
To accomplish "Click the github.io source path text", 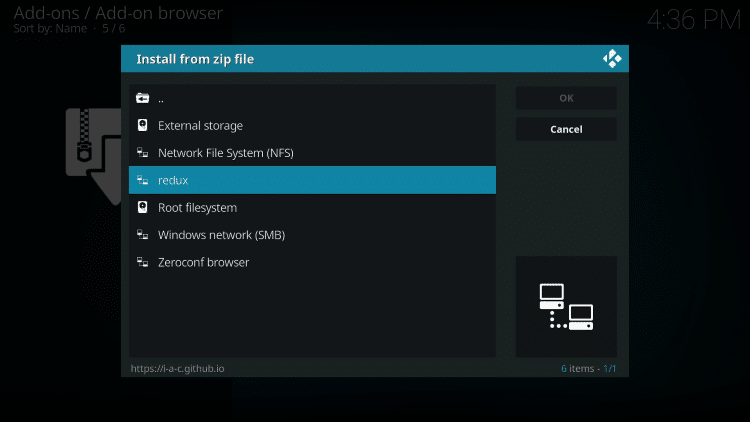I will (178, 369).
